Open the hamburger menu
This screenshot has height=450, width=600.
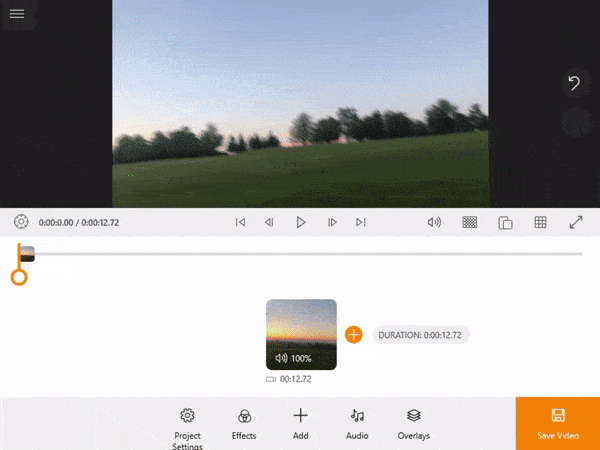point(17,14)
